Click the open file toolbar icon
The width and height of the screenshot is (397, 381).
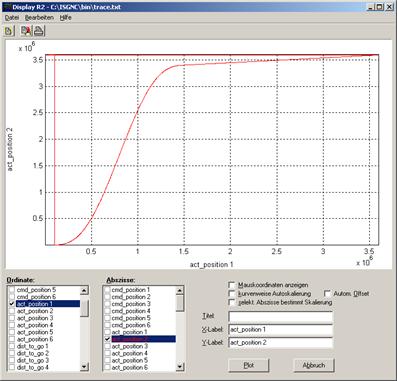pyautogui.click(x=9, y=31)
